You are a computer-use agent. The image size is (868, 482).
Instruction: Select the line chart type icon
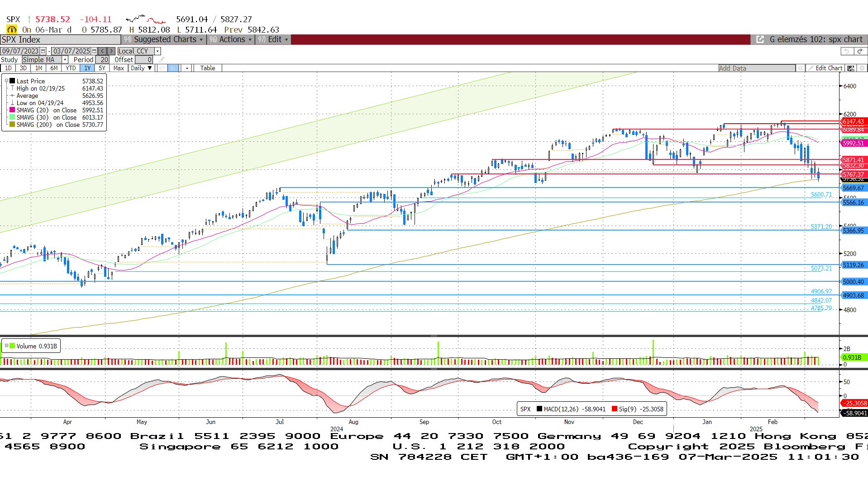point(162,68)
